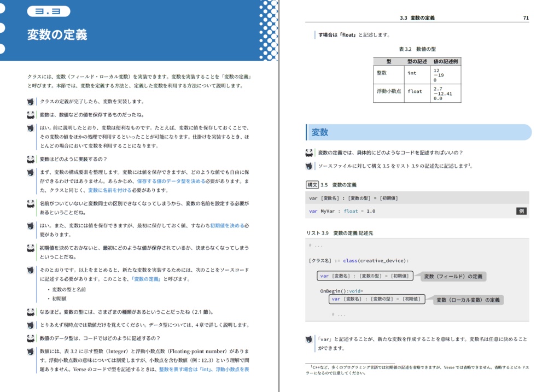Screen dimensions: 560x392
Task: Click the cat character icon beside the first dialogue
Action: point(30,100)
